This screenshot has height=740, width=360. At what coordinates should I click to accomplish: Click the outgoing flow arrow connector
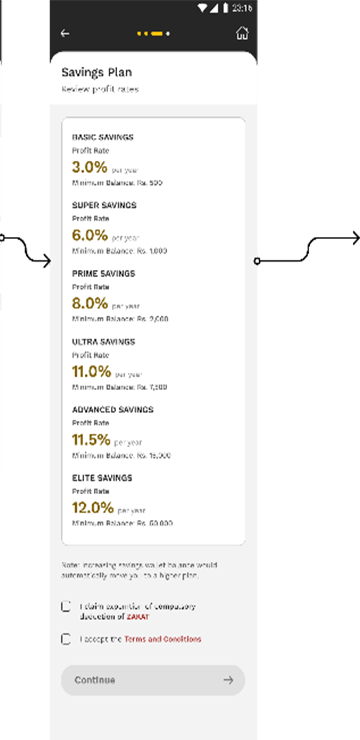[308, 249]
